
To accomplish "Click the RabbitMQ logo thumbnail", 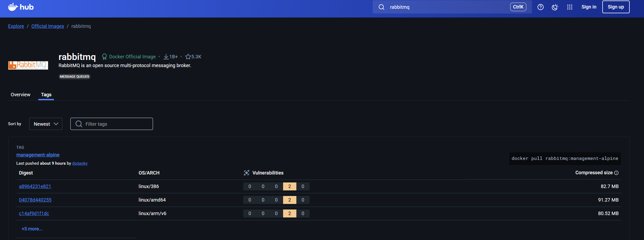I will pos(28,65).
